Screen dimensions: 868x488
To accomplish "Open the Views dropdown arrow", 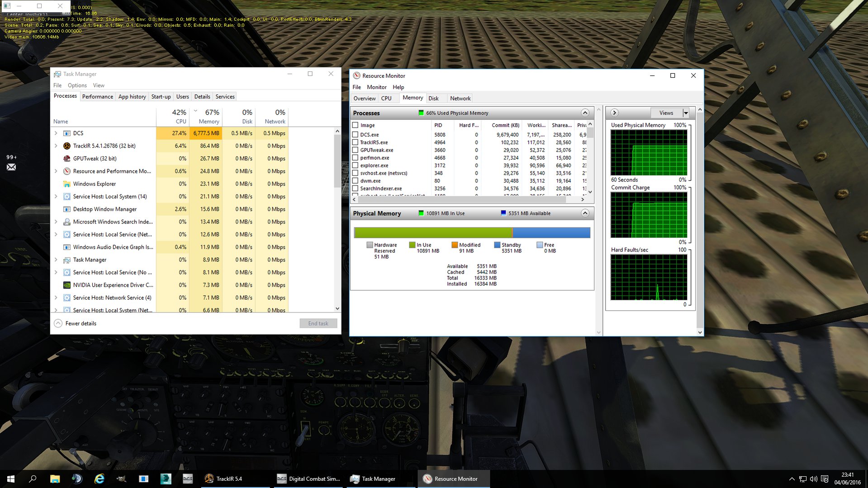I will tap(686, 113).
